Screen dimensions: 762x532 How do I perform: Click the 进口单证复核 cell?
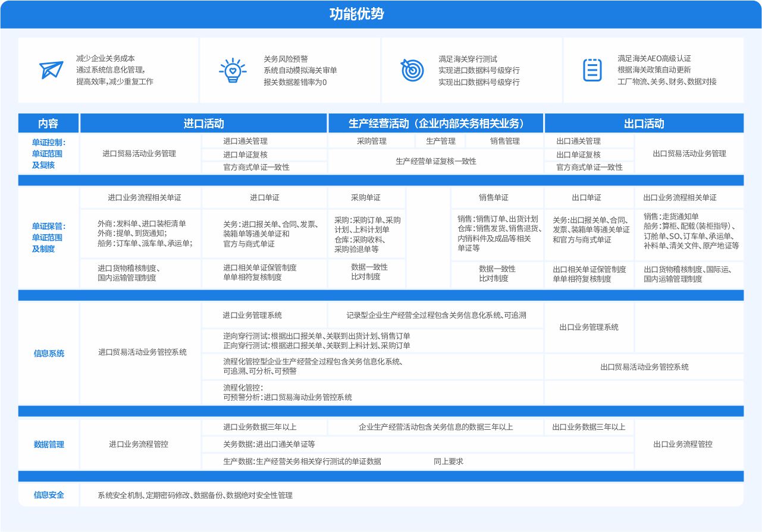pos(265,155)
